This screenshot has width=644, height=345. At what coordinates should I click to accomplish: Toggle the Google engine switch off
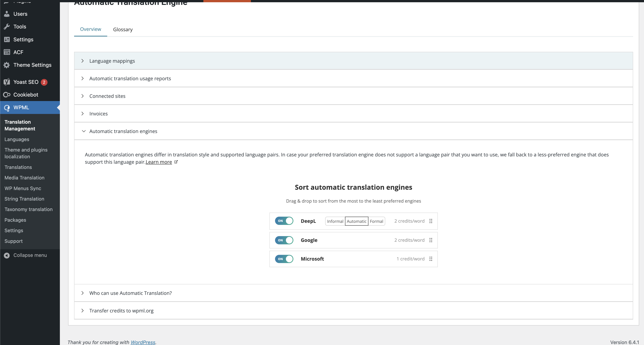pyautogui.click(x=284, y=240)
